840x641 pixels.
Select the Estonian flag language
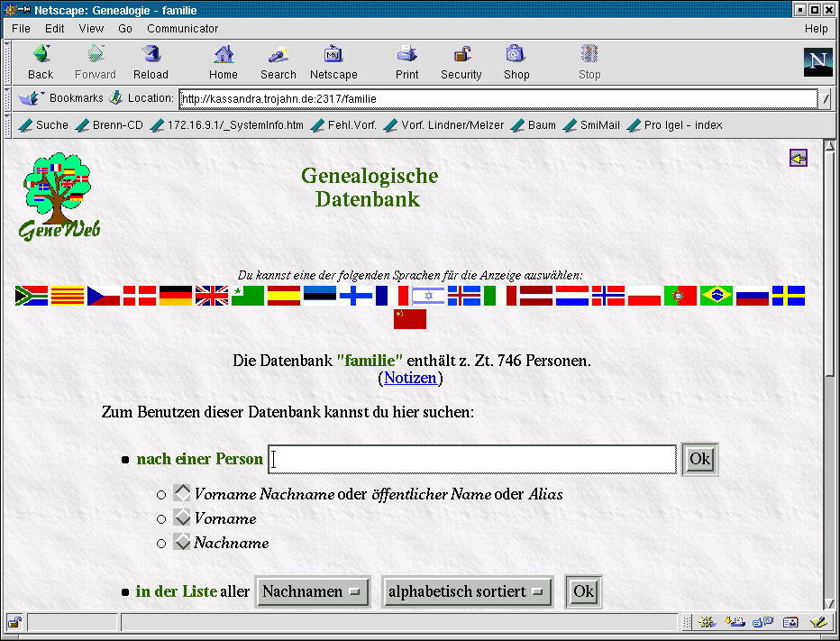coord(320,296)
